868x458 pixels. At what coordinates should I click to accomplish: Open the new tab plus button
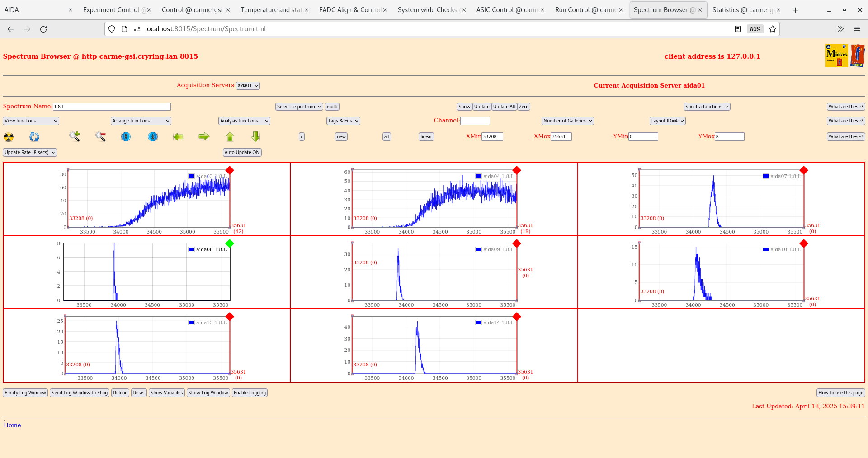pos(796,10)
